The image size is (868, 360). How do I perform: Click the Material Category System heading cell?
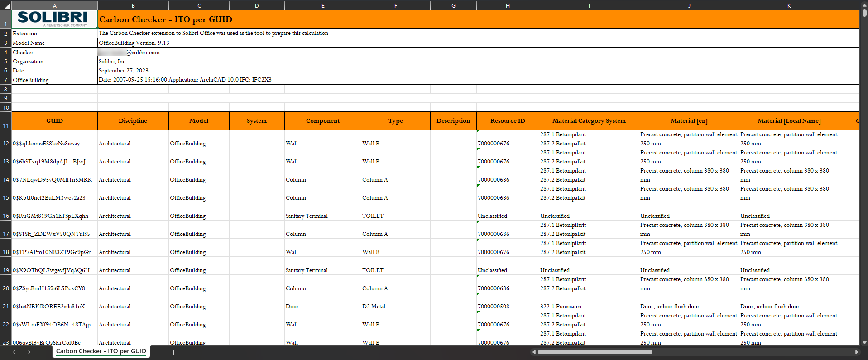[589, 121]
